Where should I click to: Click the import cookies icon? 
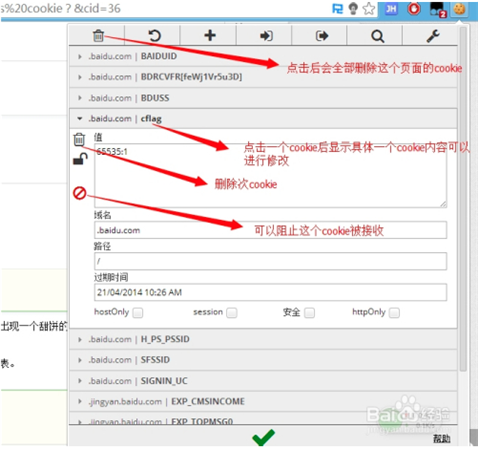pyautogui.click(x=266, y=36)
